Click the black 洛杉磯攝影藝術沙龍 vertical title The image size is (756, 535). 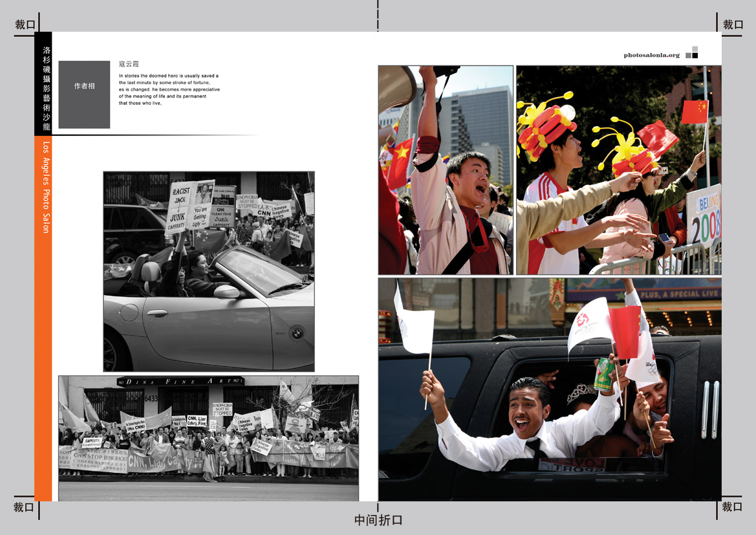click(43, 83)
